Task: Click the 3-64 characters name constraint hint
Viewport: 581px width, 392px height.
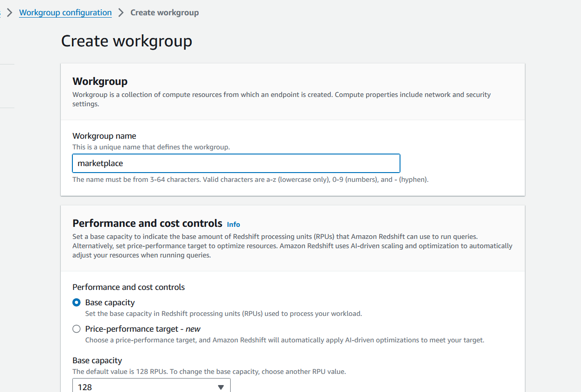Action: [250, 180]
